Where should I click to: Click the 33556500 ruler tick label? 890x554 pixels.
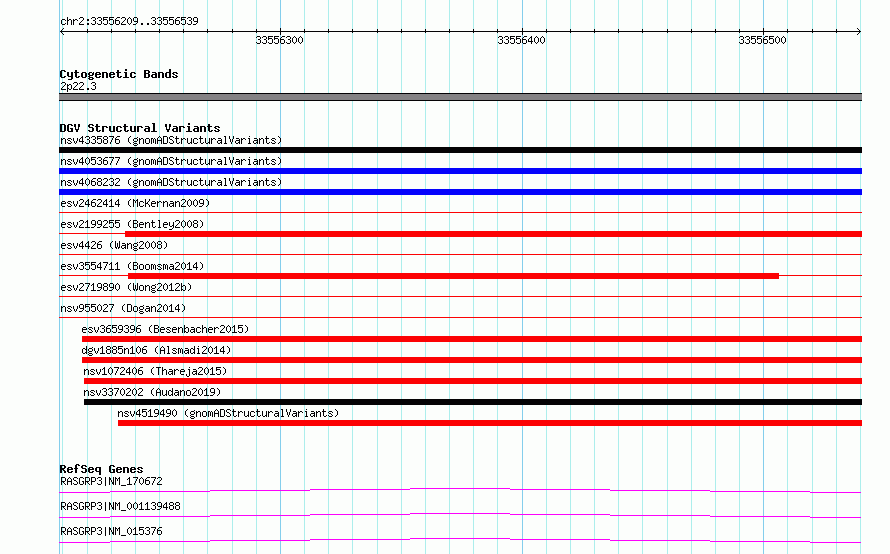762,40
